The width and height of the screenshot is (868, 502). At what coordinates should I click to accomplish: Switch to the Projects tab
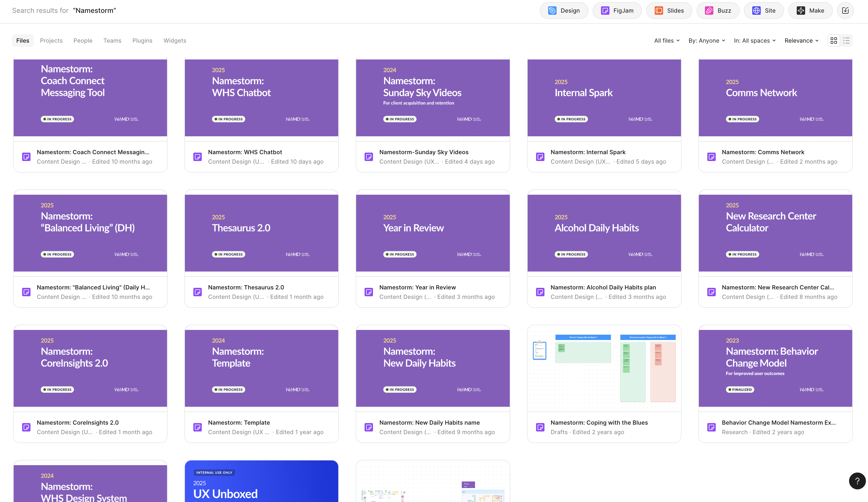(x=51, y=41)
